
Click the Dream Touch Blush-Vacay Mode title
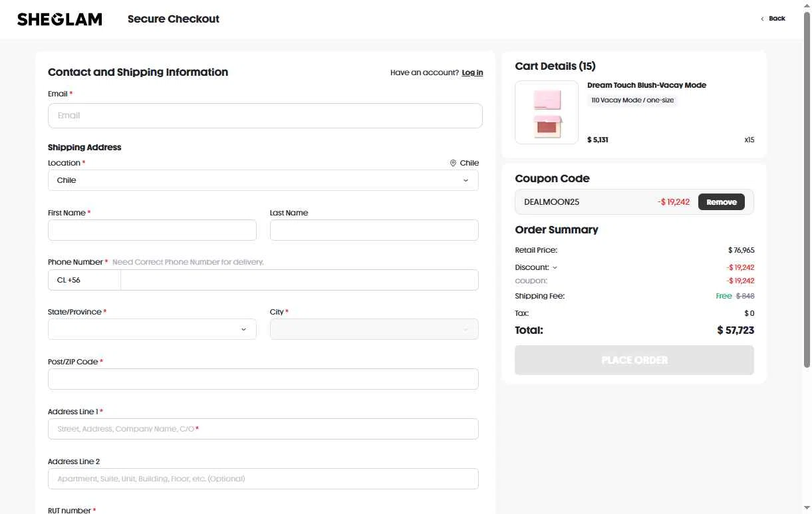click(x=646, y=85)
